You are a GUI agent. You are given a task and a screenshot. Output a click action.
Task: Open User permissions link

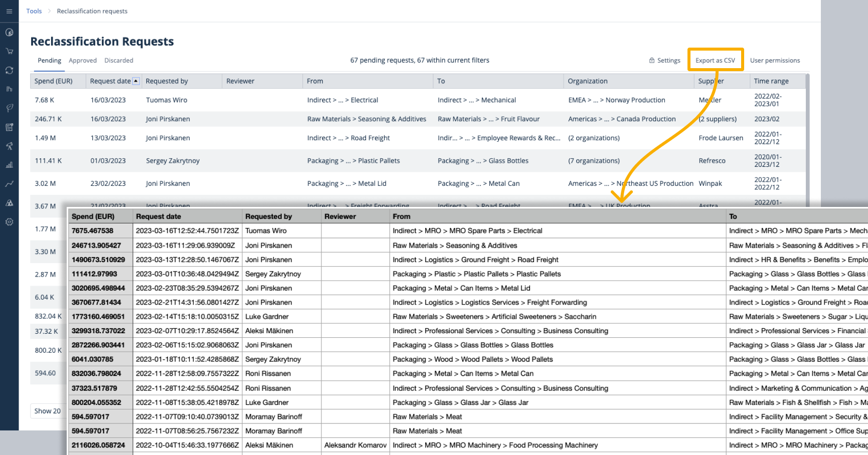click(x=775, y=61)
